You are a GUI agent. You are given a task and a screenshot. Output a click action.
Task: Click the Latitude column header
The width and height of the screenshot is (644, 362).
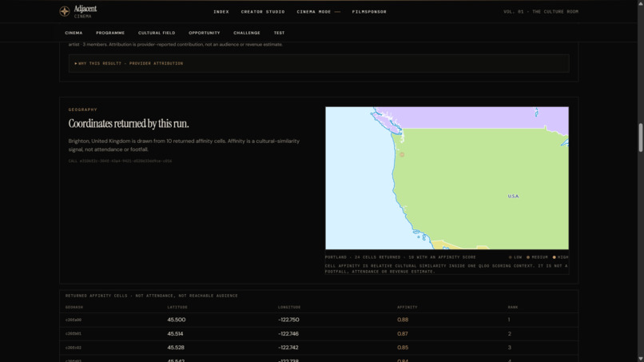(177, 308)
